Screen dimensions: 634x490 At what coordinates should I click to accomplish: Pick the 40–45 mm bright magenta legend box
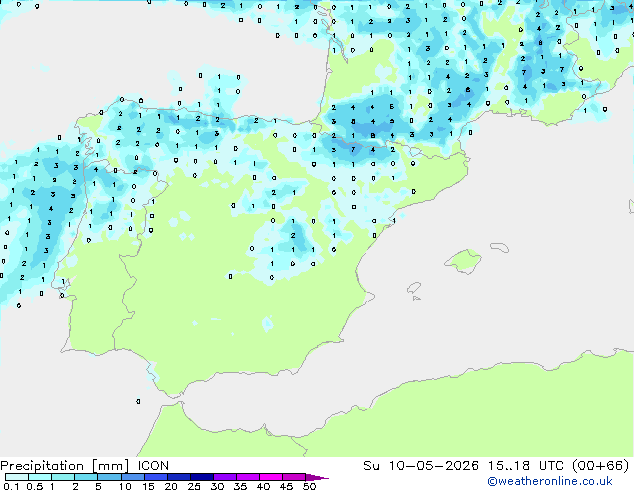pos(271,477)
